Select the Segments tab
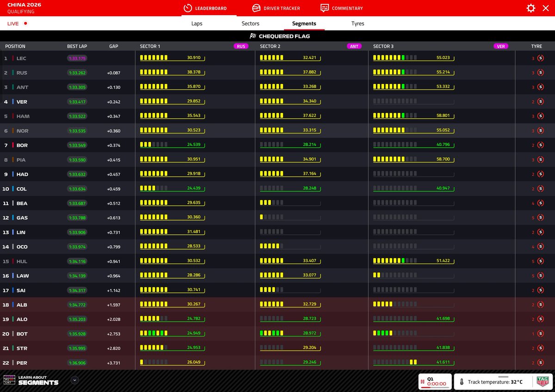This screenshot has width=555, height=392. point(304,24)
